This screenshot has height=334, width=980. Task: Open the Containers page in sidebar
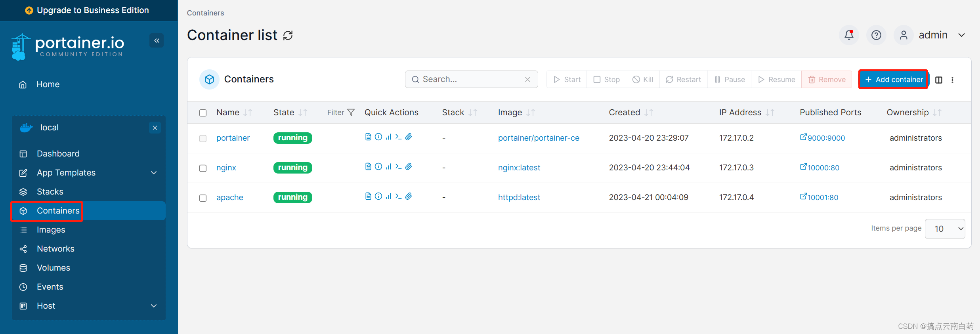click(x=89, y=211)
